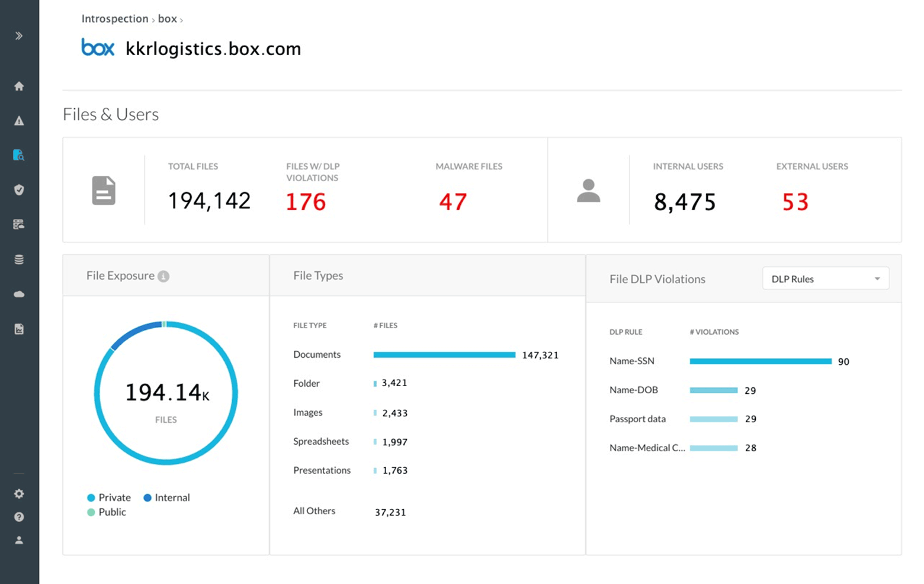Image resolution: width=924 pixels, height=584 pixels.
Task: Select the Spreadsheets row label
Action: click(321, 441)
